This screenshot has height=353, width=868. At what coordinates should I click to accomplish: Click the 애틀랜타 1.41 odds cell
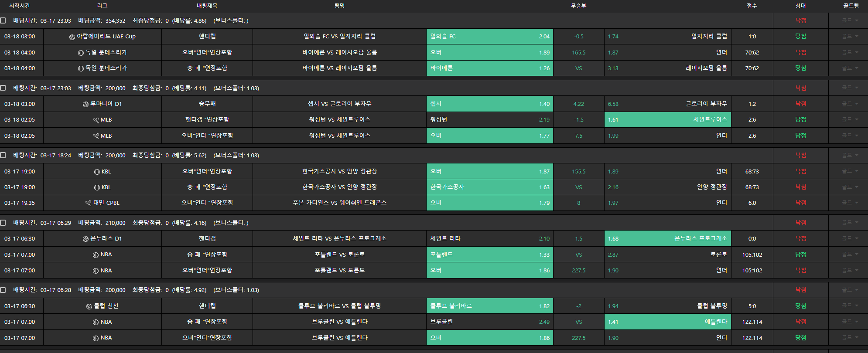point(667,322)
